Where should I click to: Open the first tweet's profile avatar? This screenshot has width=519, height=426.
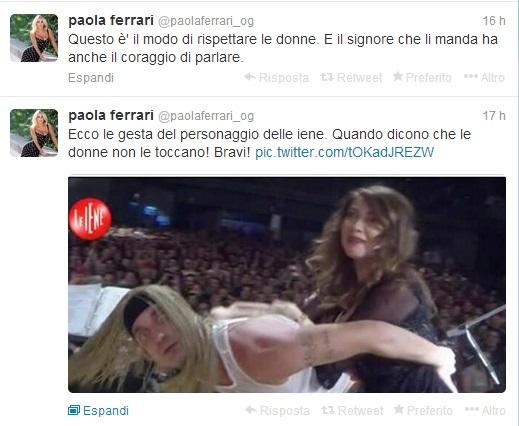click(34, 38)
